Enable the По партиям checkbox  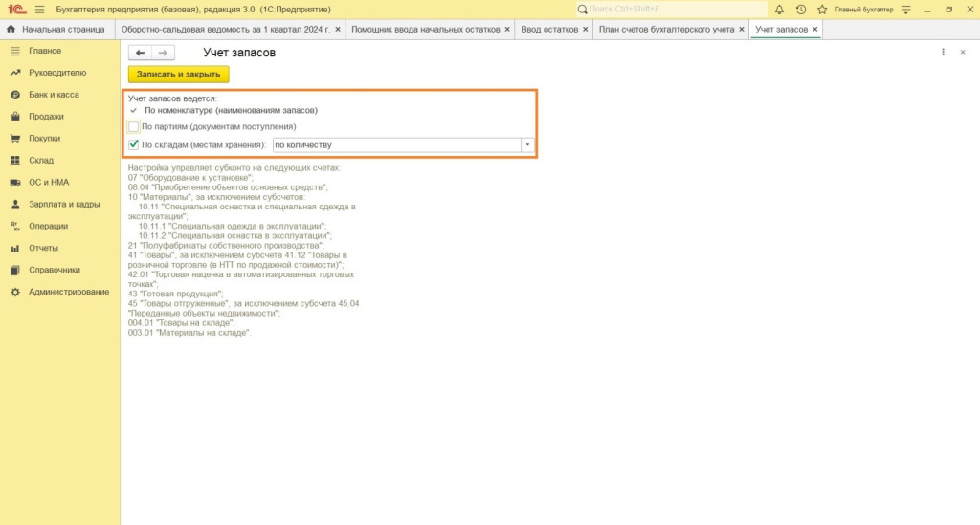click(x=134, y=126)
